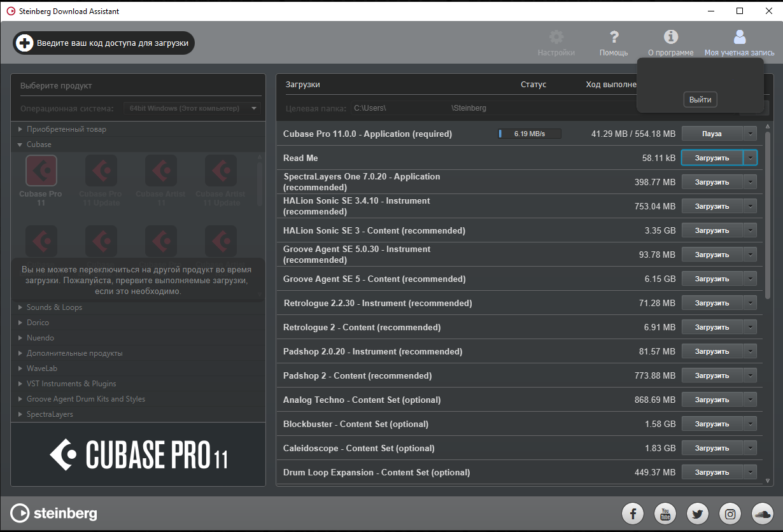Open Steinberg Twitter icon
The width and height of the screenshot is (783, 532).
[698, 513]
